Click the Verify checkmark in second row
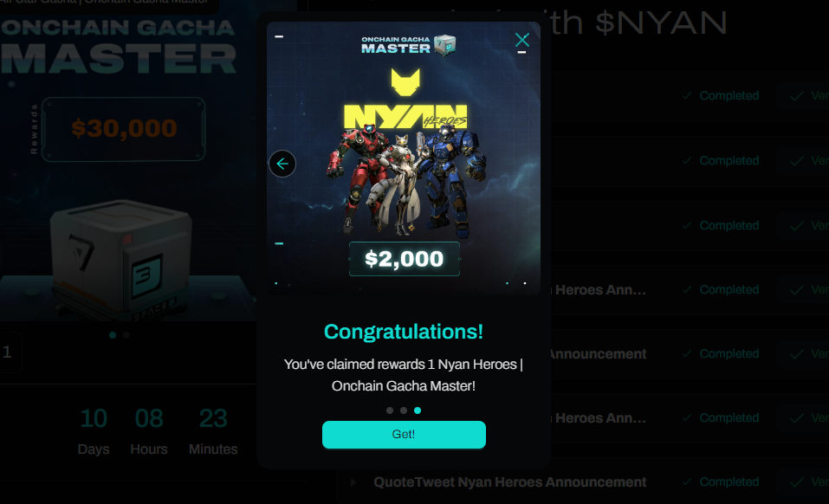This screenshot has height=504, width=829. pyautogui.click(x=797, y=160)
